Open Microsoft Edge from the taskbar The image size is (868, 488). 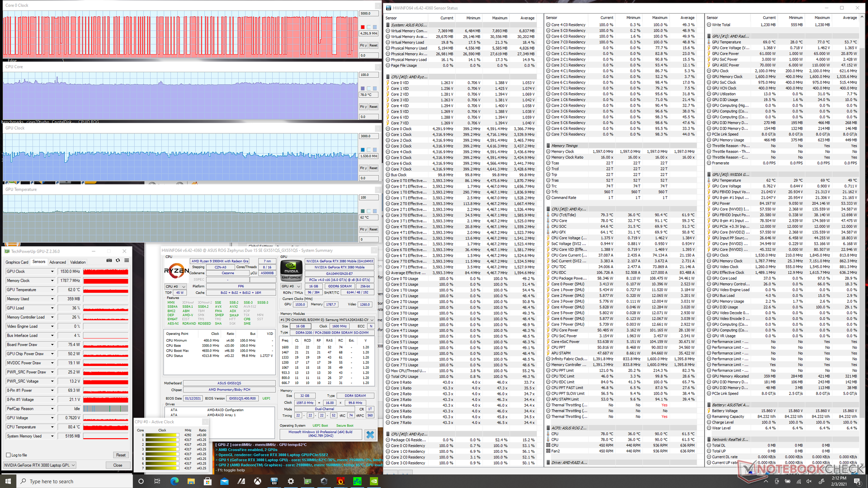click(x=174, y=481)
